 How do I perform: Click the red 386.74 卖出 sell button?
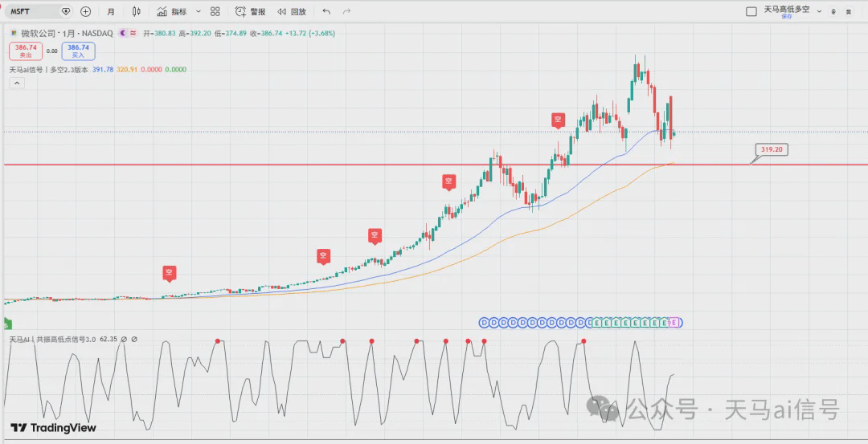point(26,51)
